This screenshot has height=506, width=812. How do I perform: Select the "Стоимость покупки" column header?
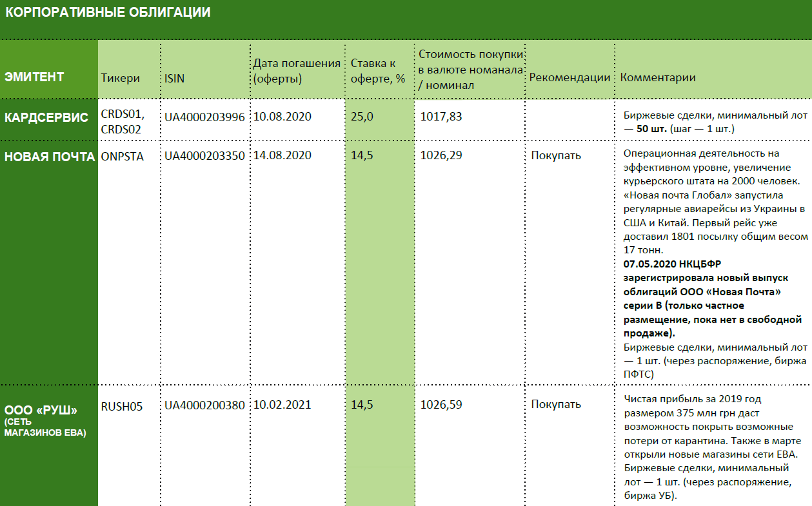pos(471,69)
